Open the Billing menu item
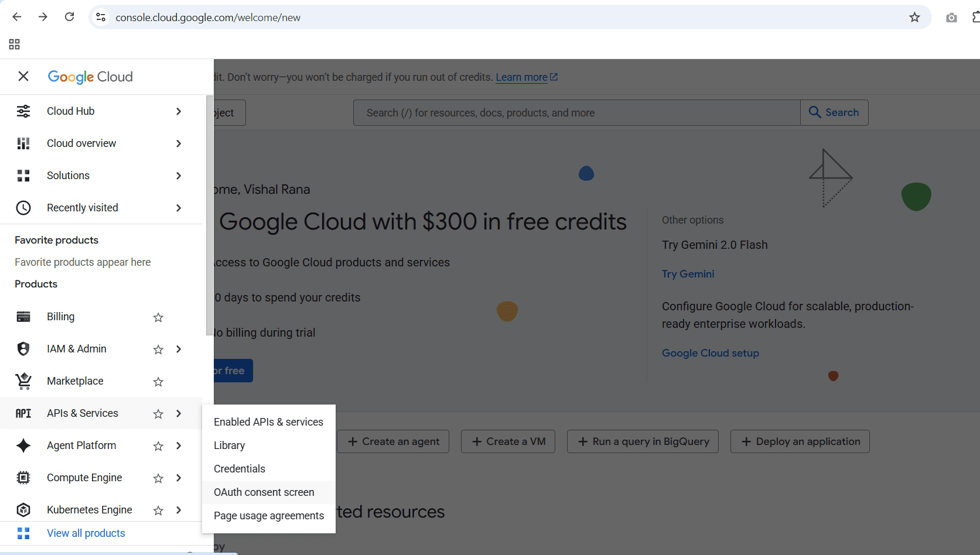The height and width of the screenshot is (555, 980). (101, 317)
